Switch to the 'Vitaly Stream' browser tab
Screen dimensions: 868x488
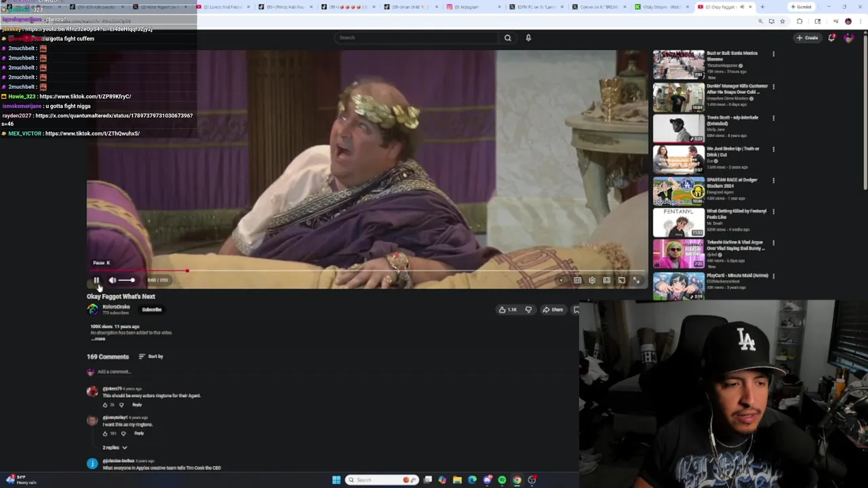point(662,7)
